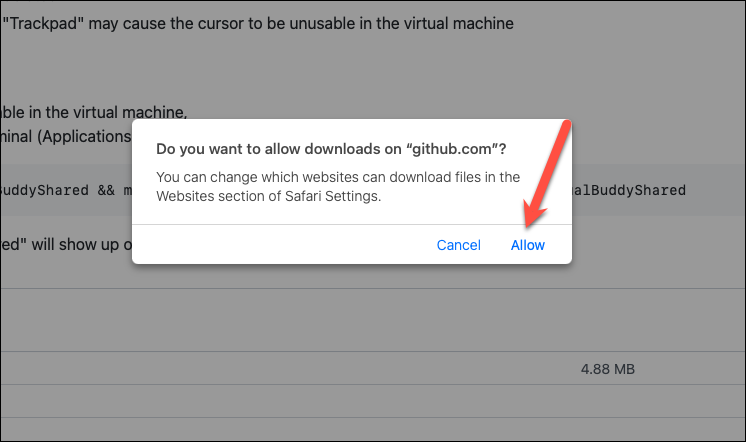Click the asset row containing 4.88 MB
This screenshot has width=746, height=442.
tap(373, 368)
